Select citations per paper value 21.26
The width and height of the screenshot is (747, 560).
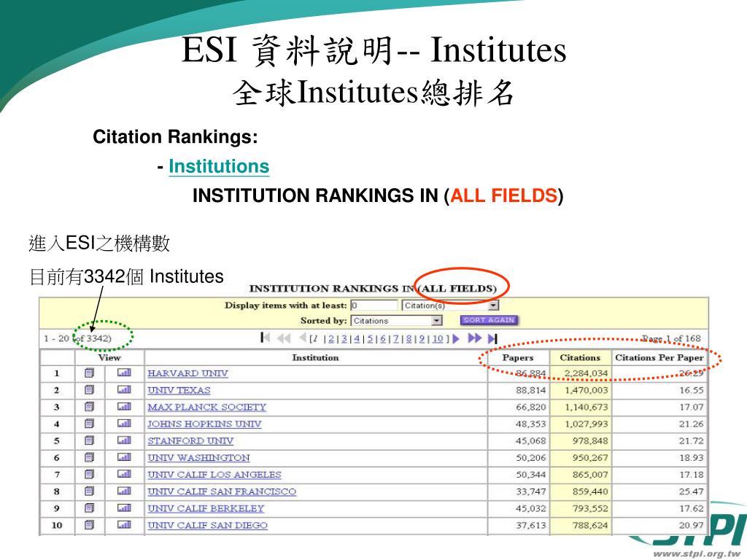[x=692, y=424]
